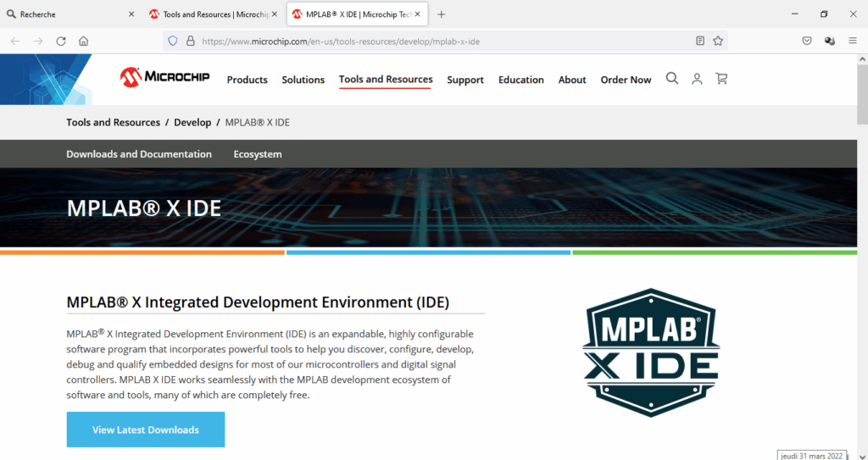This screenshot has height=460, width=868.
Task: Expand the Solutions navigation menu
Action: 303,80
